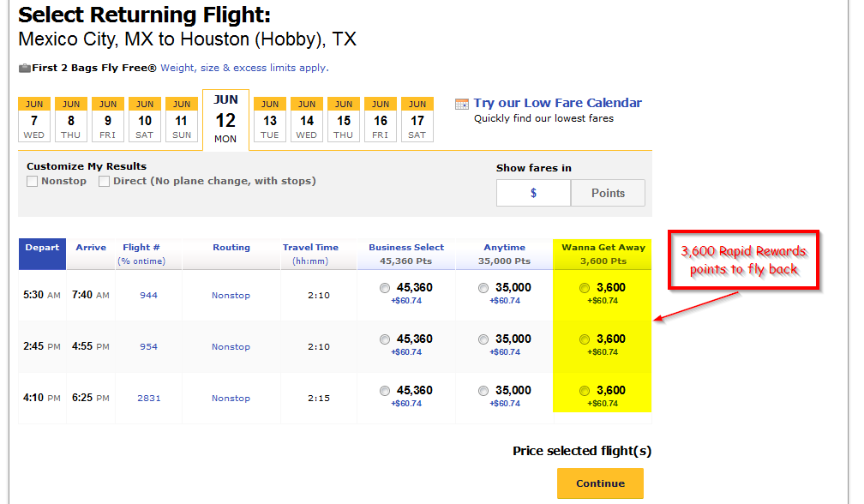Check the Direct no plane change option
The image size is (864, 504).
(104, 181)
